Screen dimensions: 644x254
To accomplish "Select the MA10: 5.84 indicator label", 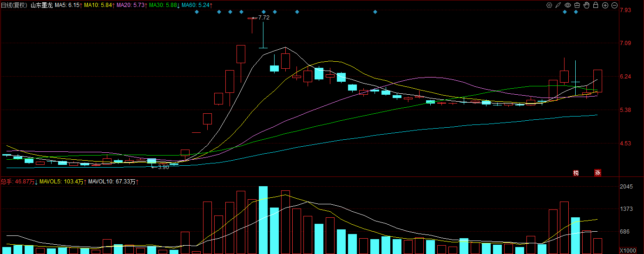I will click(99, 5).
